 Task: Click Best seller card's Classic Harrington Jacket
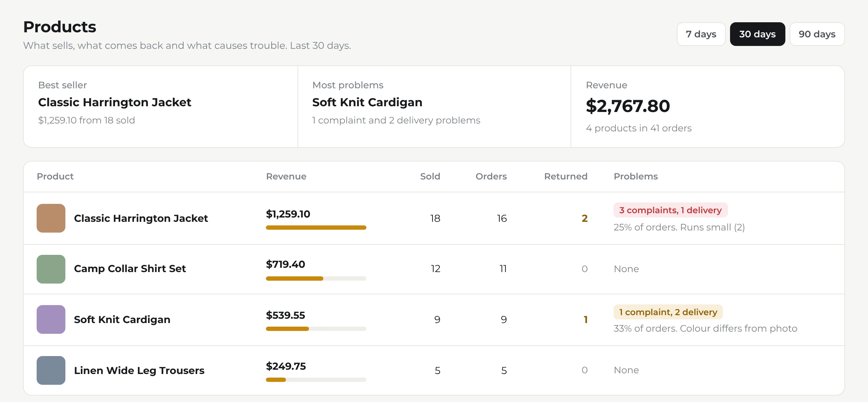(115, 102)
